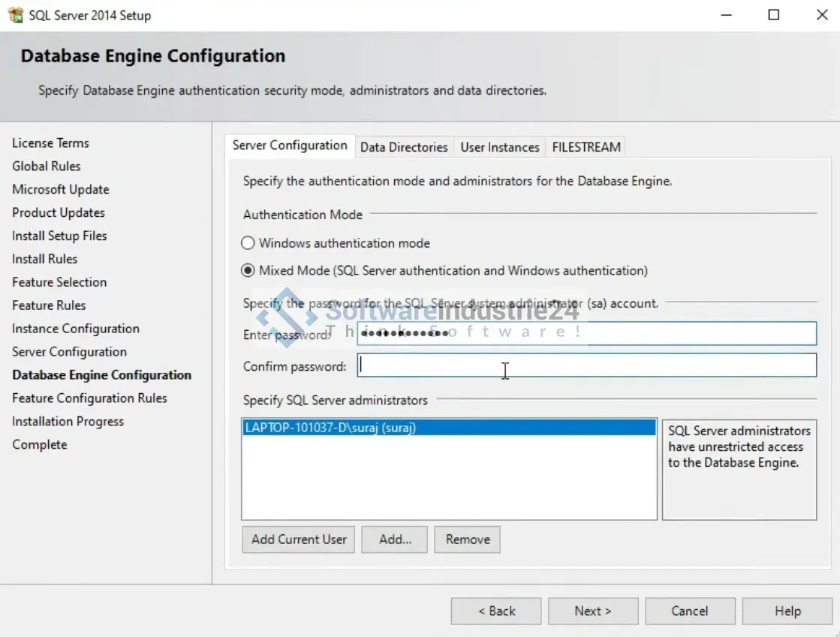840x637 pixels.
Task: Click Microsoft Update step
Action: (x=61, y=190)
